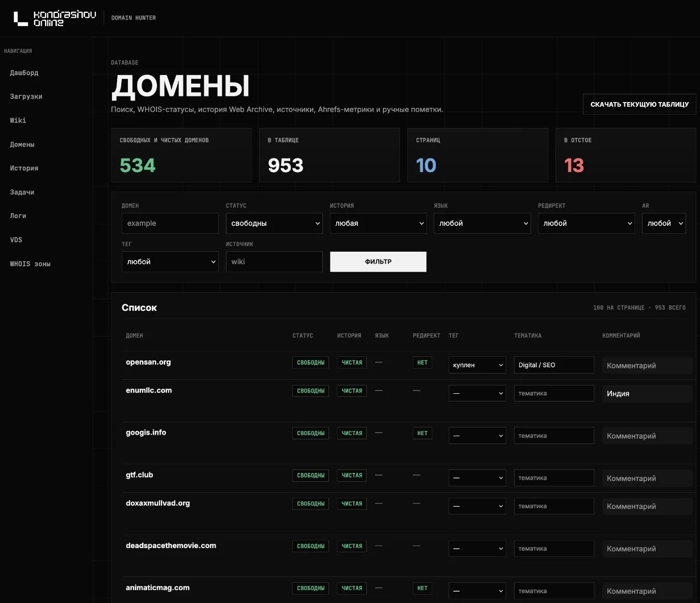Go to the Загрузки section
Image resolution: width=700 pixels, height=603 pixels.
click(x=26, y=97)
